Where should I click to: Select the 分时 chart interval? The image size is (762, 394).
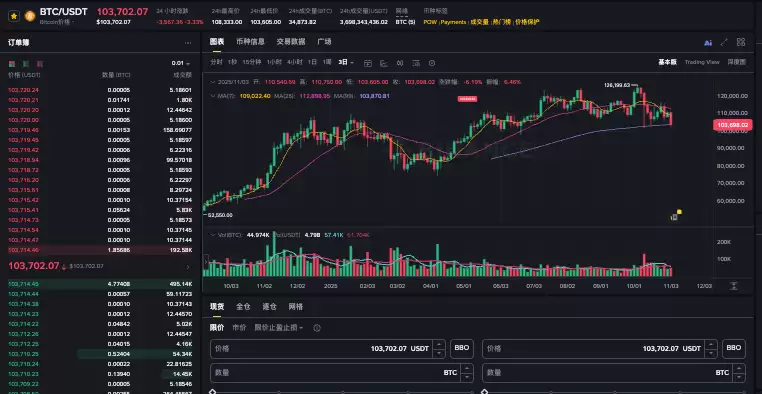216,62
